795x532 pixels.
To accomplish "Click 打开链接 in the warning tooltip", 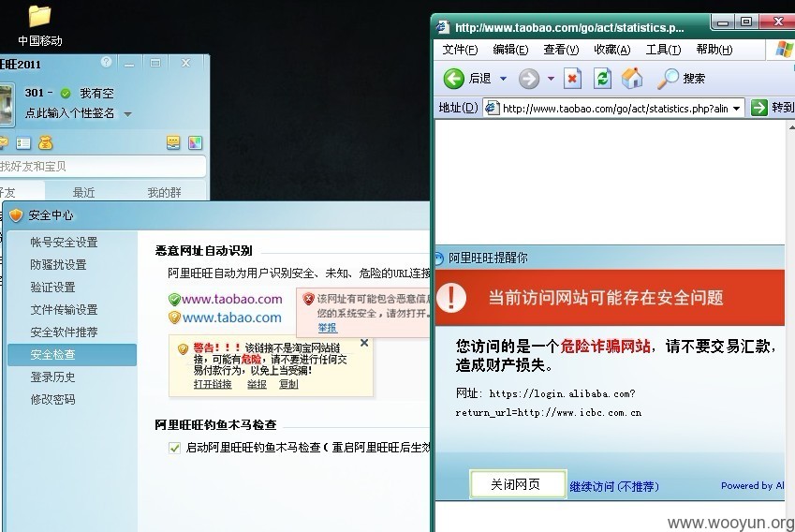I will click(x=213, y=384).
